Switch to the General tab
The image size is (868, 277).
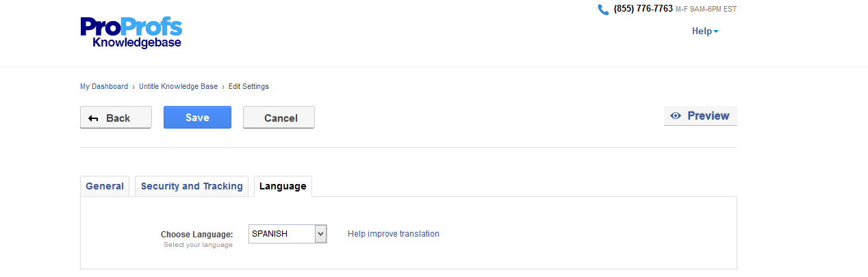click(105, 186)
